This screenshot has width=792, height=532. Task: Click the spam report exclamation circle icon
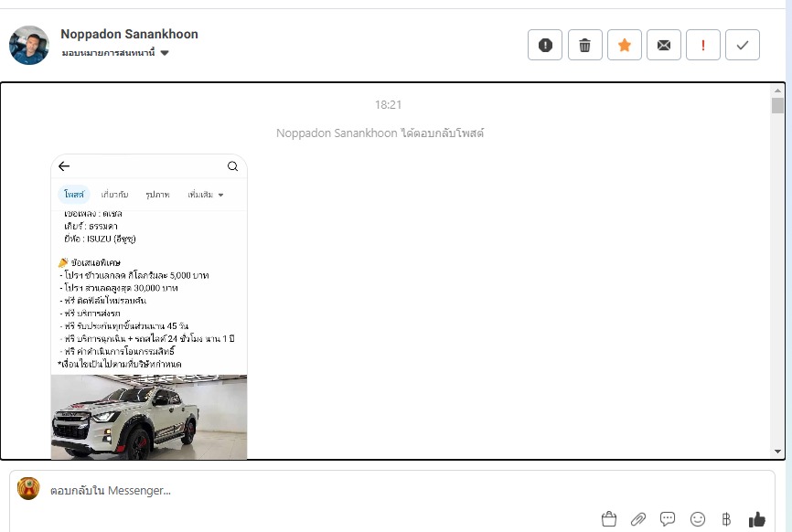click(x=544, y=45)
